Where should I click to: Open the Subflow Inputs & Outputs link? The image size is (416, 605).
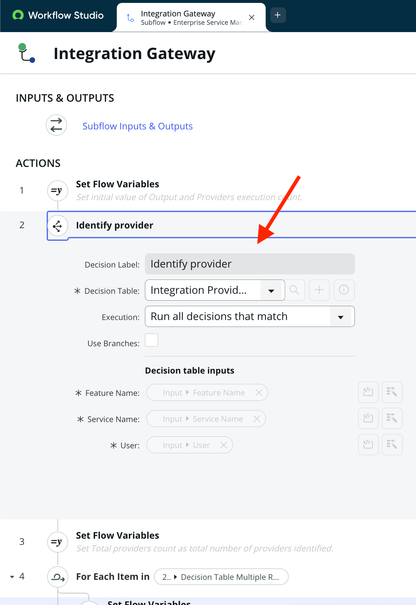click(137, 126)
